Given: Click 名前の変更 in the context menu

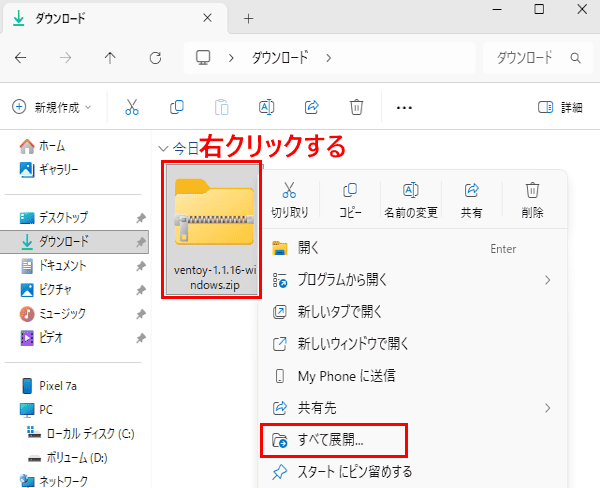Looking at the screenshot, I should pyautogui.click(x=411, y=200).
